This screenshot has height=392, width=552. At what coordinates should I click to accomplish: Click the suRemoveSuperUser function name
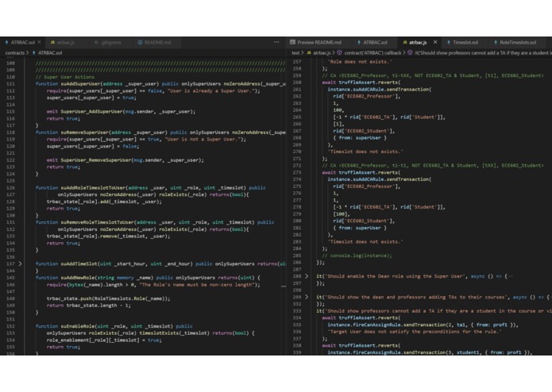click(x=84, y=133)
